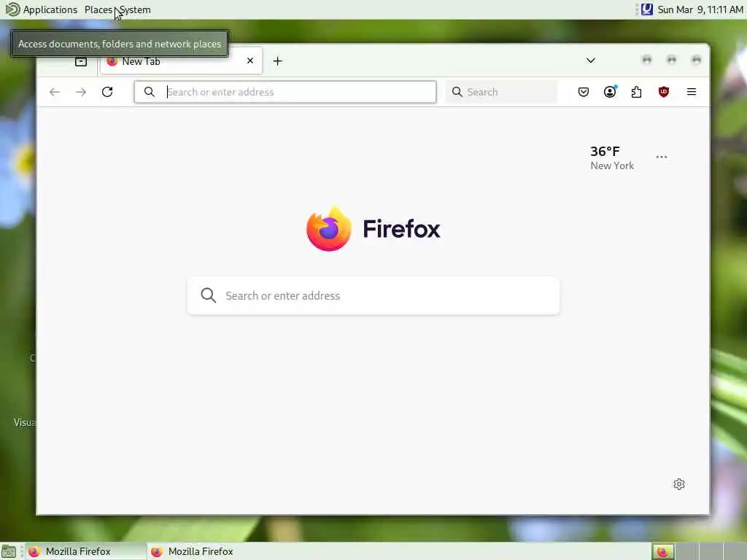Switch to second Mozilla Firefox taskbar button
Viewport: 747px width, 560px height.
pyautogui.click(x=208, y=551)
